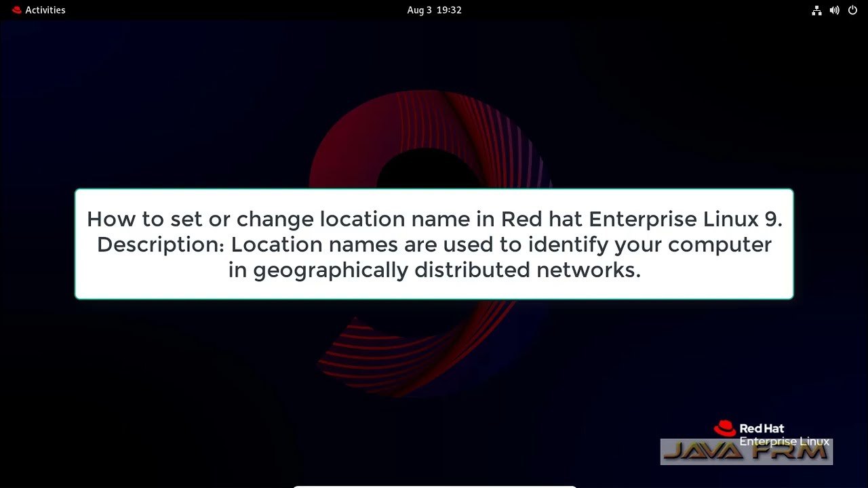Click the Red Hat logo beside Activities
Screen dimensions: 868x488
pos(17,10)
